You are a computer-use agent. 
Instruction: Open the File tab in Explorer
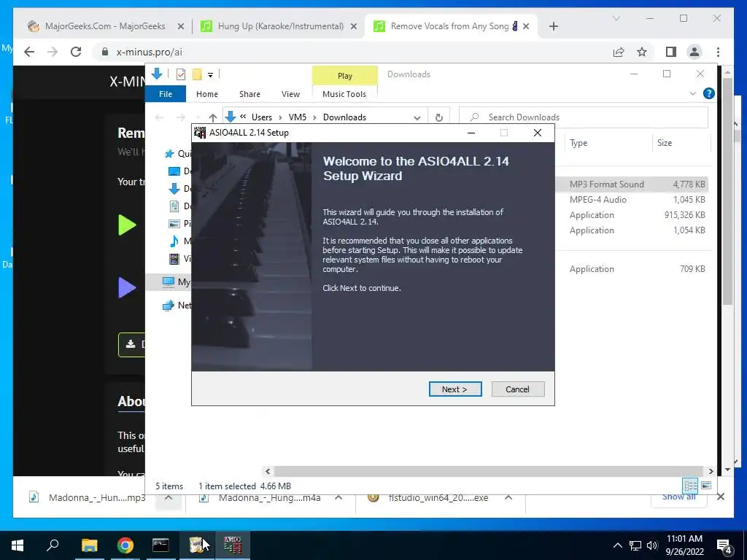click(x=166, y=94)
